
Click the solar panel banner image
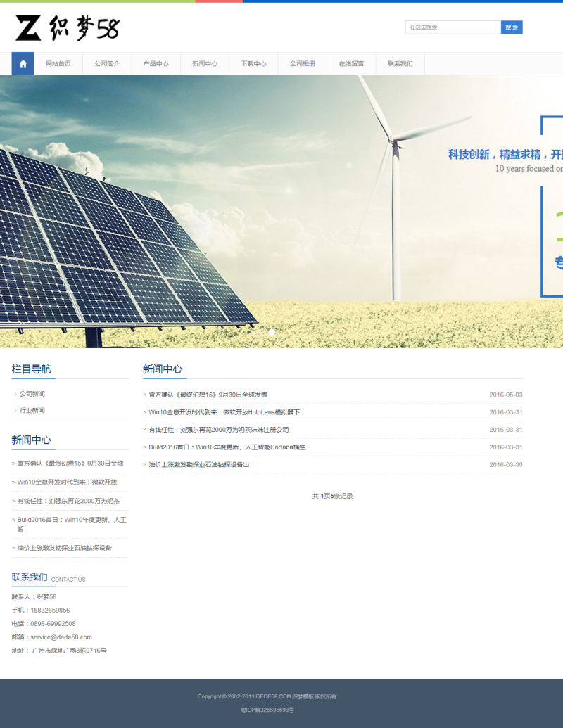[127, 239]
